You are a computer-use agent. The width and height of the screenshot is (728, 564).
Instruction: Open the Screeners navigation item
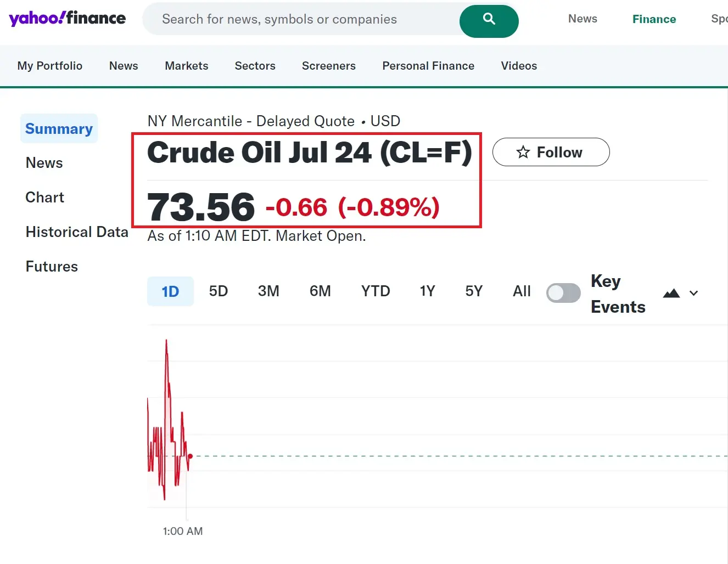328,66
